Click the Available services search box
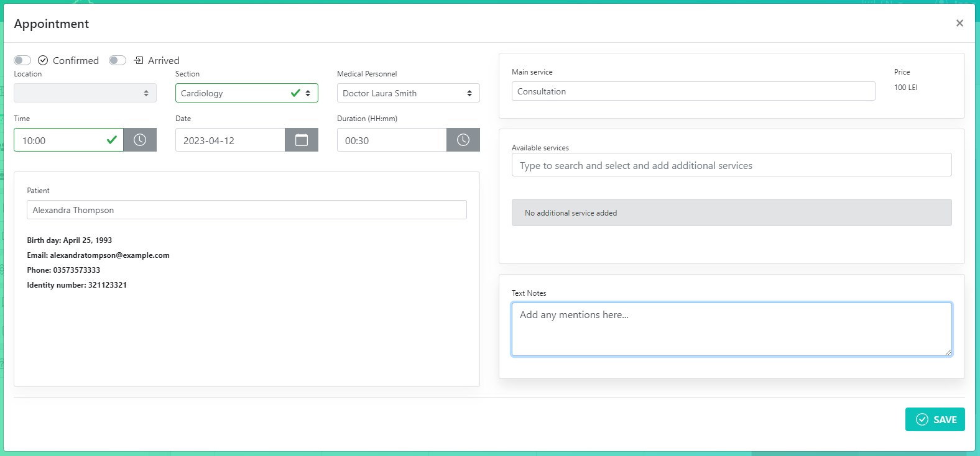The image size is (980, 456). tap(731, 165)
